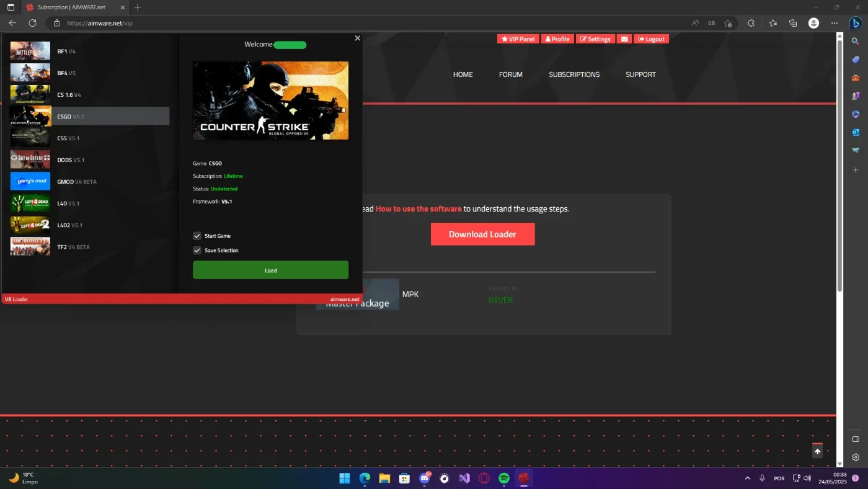Open the FORUM nav item
Viewport: 868px width, 489px height.
pos(511,74)
